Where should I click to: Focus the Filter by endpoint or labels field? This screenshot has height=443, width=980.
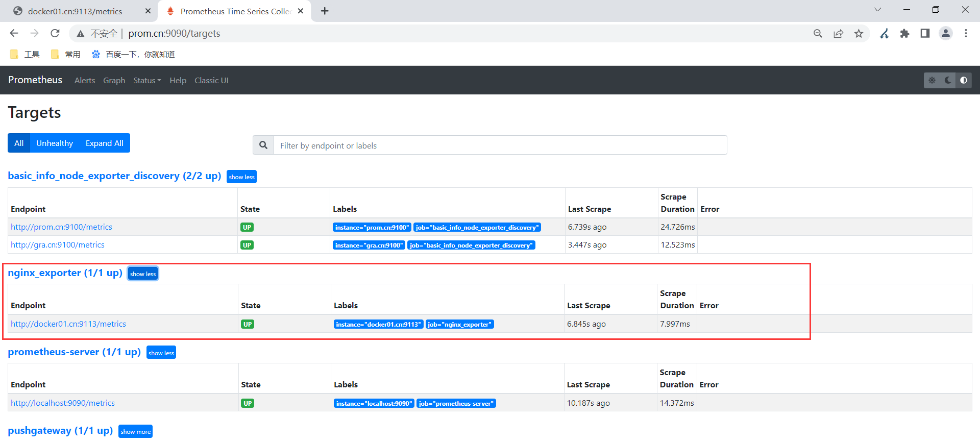pyautogui.click(x=500, y=145)
